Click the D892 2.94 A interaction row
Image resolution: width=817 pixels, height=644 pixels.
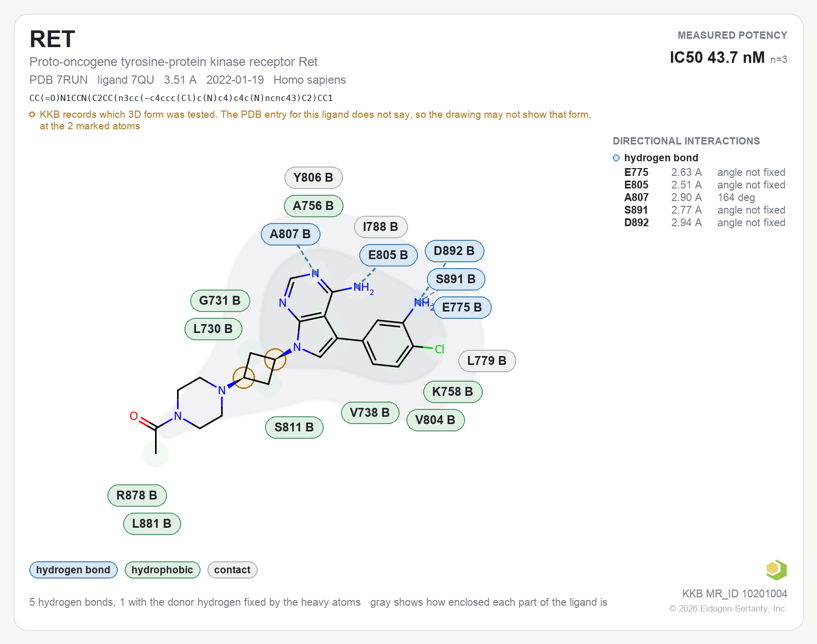(x=705, y=223)
